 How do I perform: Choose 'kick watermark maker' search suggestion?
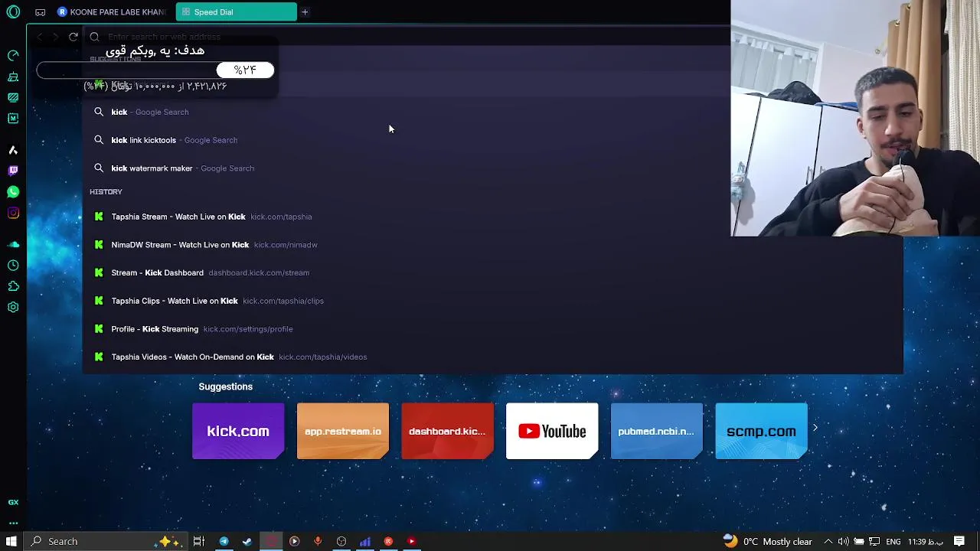pos(492,168)
